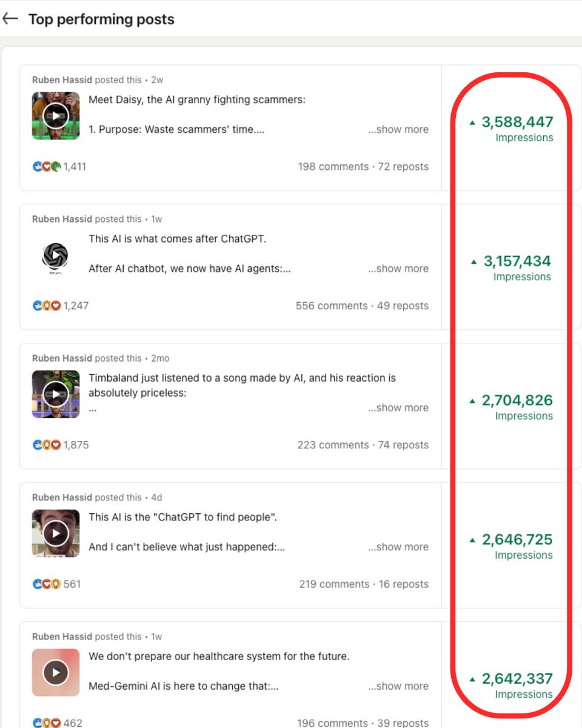The height and width of the screenshot is (728, 582).
Task: Open the AI agents post thumbnail
Action: pos(56,255)
